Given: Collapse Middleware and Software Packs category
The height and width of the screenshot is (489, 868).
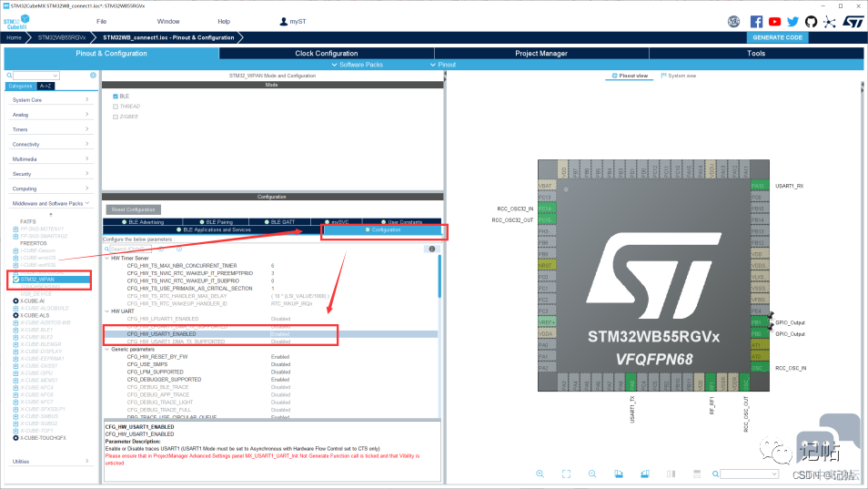Looking at the screenshot, I should point(50,203).
